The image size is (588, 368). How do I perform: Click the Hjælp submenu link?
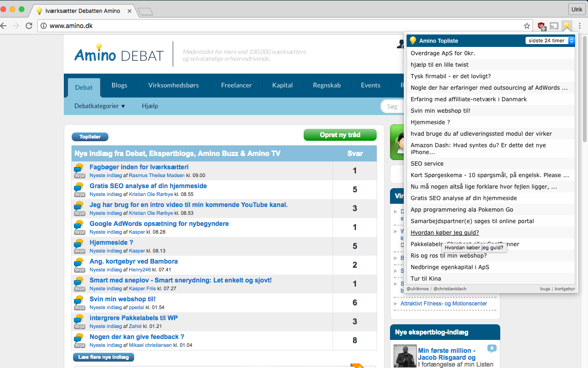pos(150,106)
